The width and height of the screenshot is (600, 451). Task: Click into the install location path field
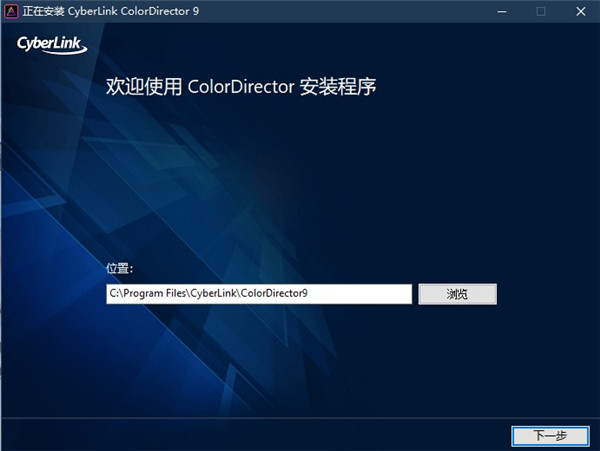(258, 294)
